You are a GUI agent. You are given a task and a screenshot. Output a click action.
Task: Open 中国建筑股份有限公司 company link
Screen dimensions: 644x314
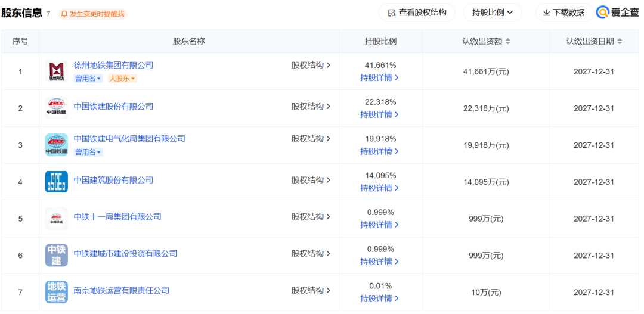click(x=113, y=180)
